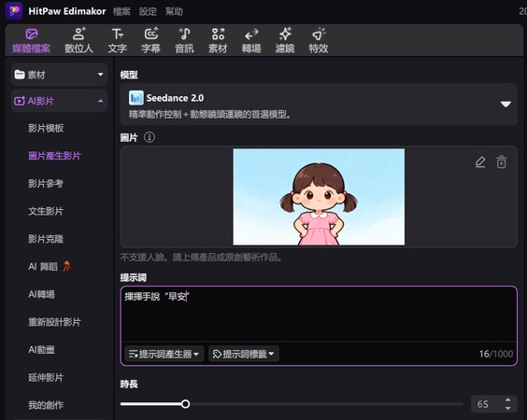Open the 設定 menu
The image size is (527, 420).
[x=148, y=11]
